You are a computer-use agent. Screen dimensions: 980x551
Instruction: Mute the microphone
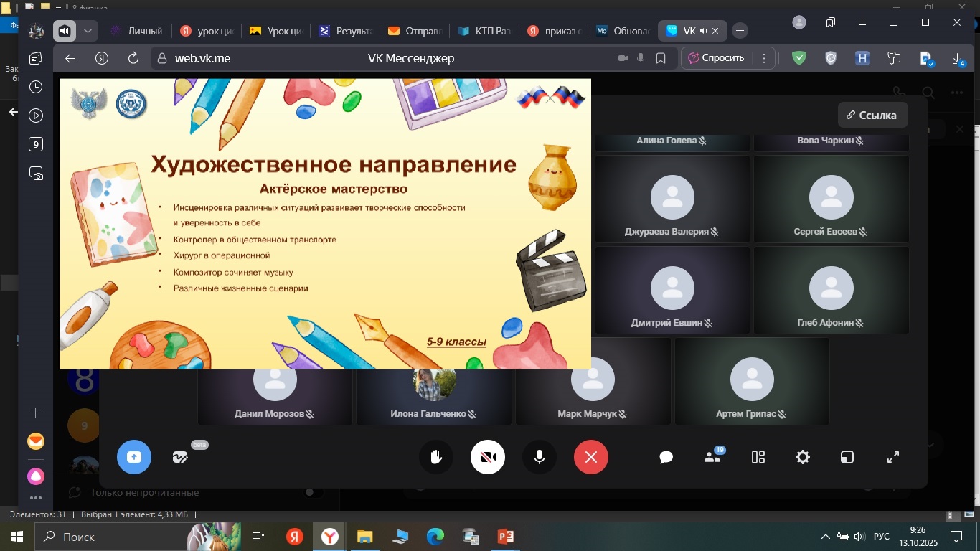[x=540, y=457]
